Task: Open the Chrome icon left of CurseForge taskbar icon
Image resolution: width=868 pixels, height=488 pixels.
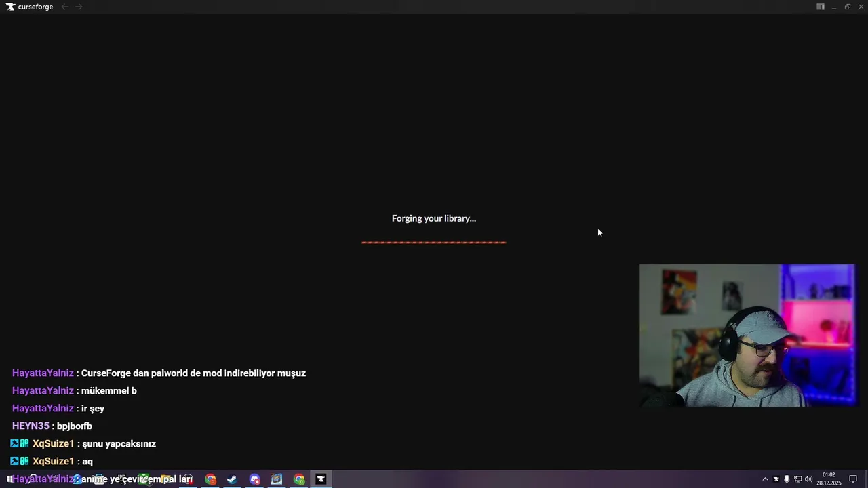Action: 299,479
